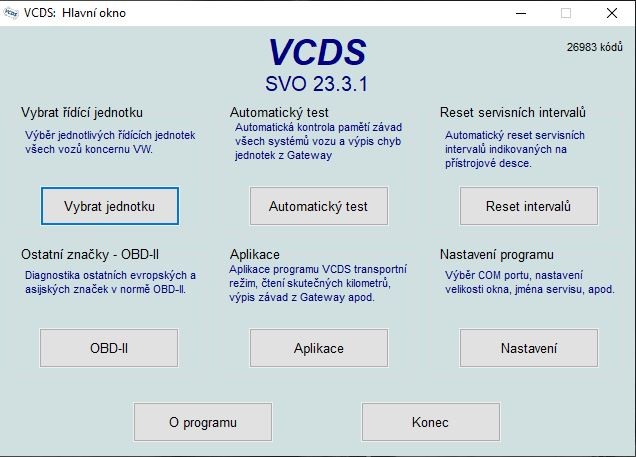Click the Výběr COM portu description
Screen dimensions: 636x457
click(x=530, y=282)
